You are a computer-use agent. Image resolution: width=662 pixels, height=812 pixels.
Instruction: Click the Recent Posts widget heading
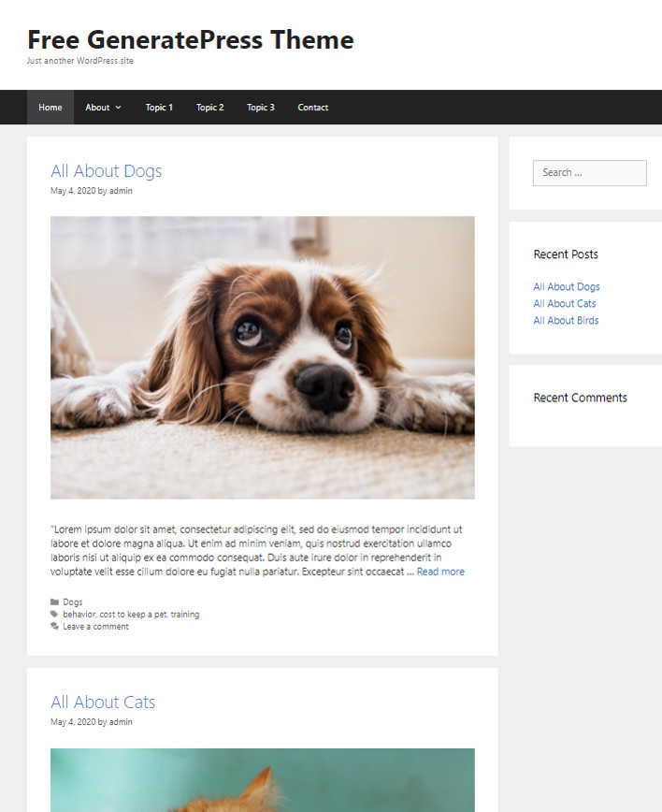pos(566,254)
